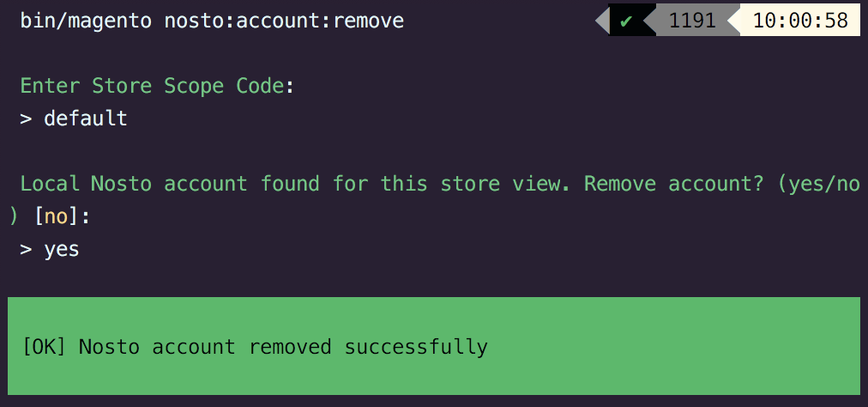Viewport: 868px width, 407px height.
Task: Click the [OK] tag in the banner
Action: coord(44,347)
